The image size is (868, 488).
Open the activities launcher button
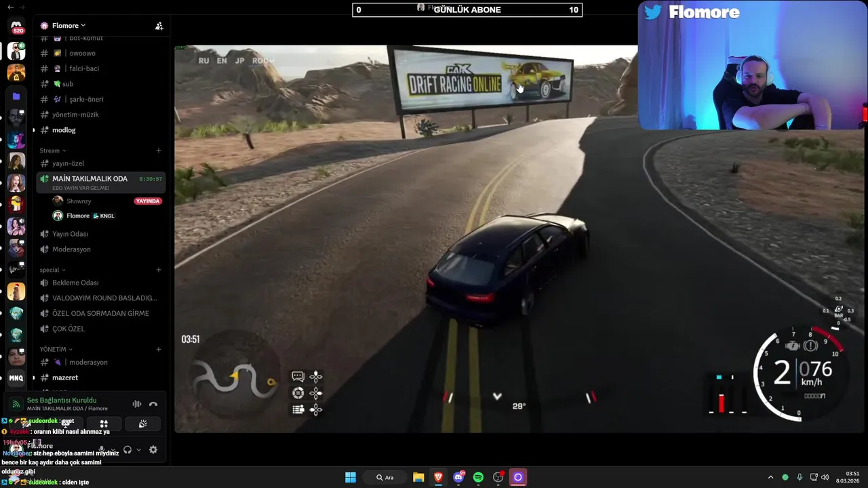coord(104,424)
